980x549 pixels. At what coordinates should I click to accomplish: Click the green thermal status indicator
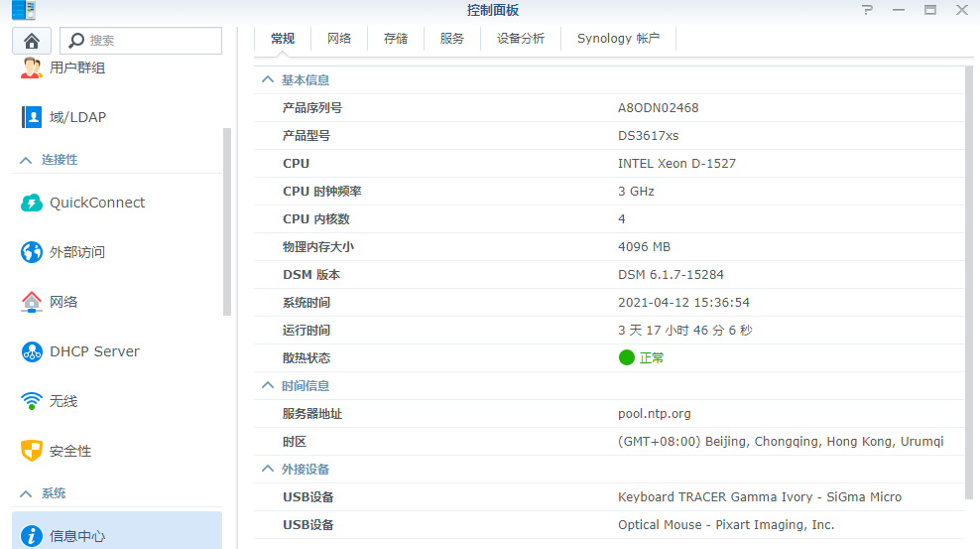click(x=626, y=357)
